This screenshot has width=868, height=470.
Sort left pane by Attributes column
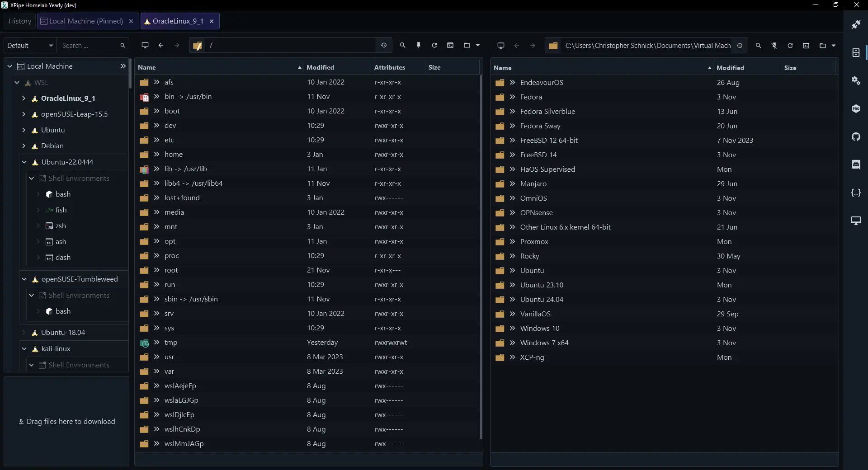[x=398, y=67]
